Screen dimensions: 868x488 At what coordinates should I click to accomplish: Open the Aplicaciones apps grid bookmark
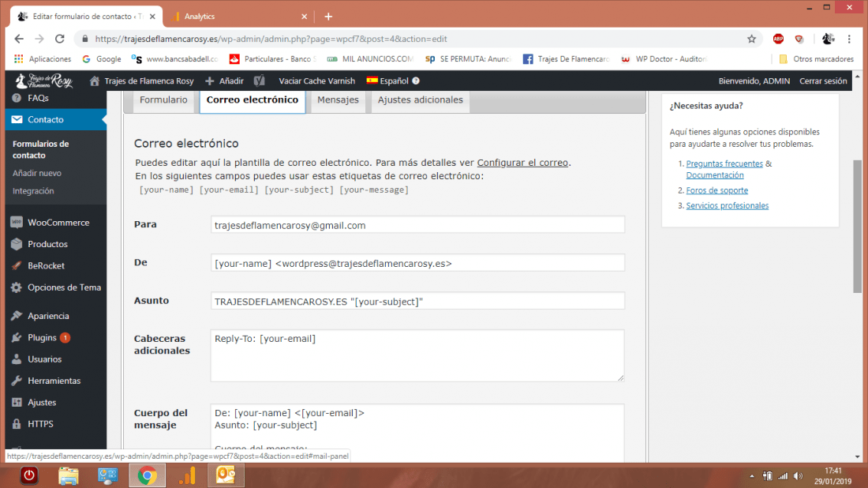(x=43, y=58)
